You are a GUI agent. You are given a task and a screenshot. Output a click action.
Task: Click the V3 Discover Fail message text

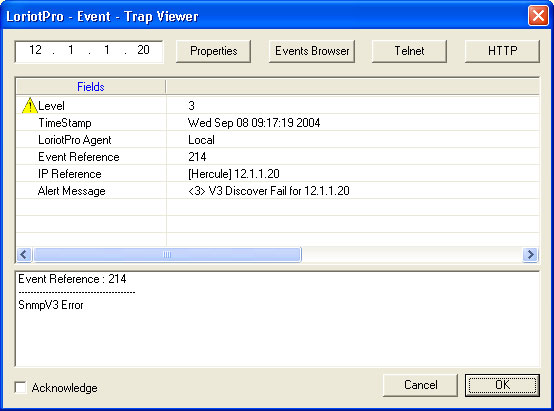pos(269,191)
